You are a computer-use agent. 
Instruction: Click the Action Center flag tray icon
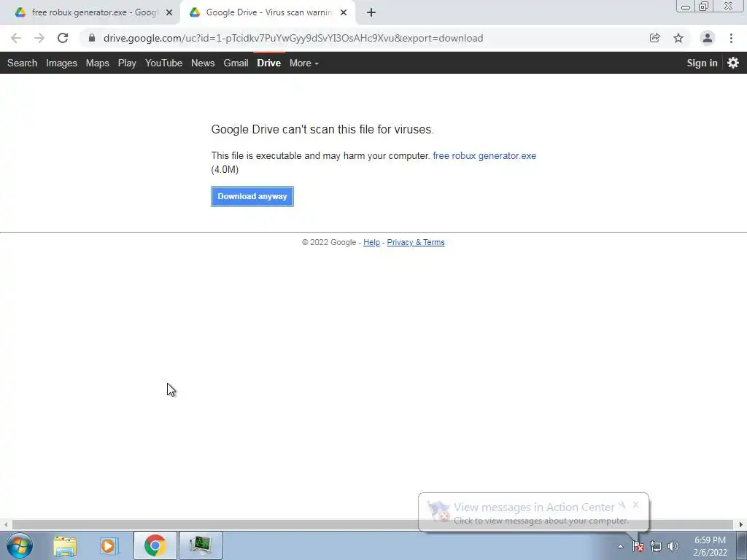point(638,547)
